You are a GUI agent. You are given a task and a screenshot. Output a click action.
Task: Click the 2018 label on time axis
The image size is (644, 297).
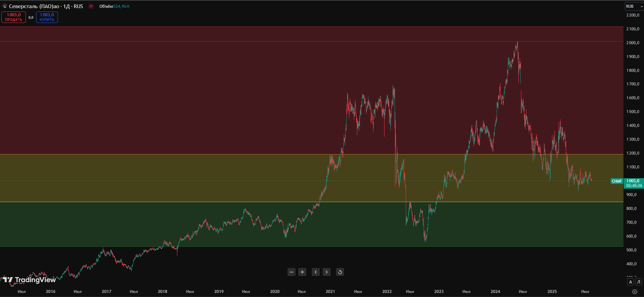click(x=162, y=292)
